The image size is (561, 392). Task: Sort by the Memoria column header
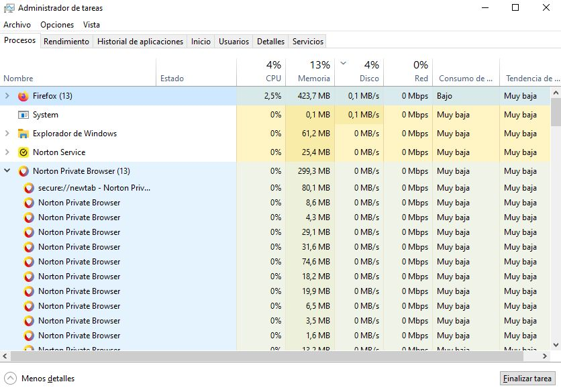pyautogui.click(x=310, y=72)
